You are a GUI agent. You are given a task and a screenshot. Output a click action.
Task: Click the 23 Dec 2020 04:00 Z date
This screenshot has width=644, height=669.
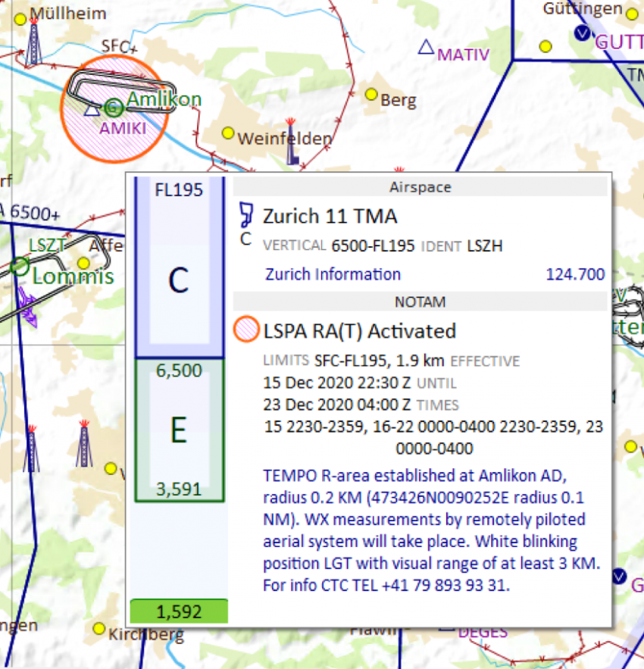point(336,405)
